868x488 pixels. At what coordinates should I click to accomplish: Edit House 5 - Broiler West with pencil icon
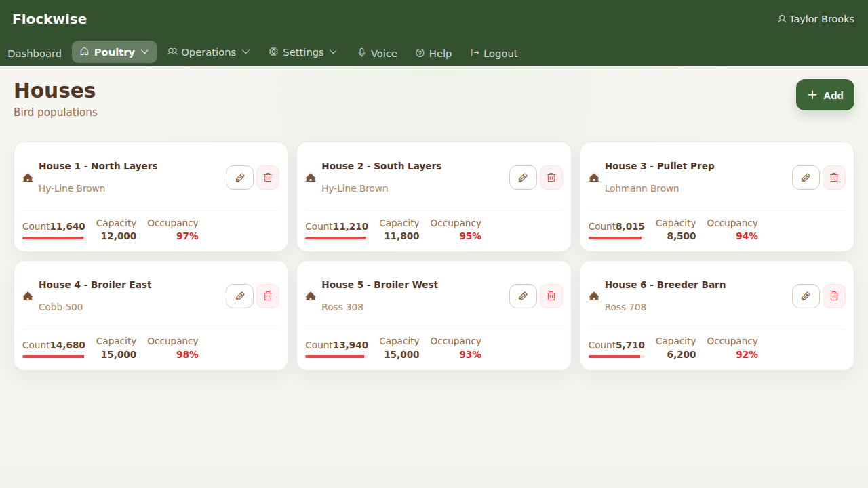523,296
